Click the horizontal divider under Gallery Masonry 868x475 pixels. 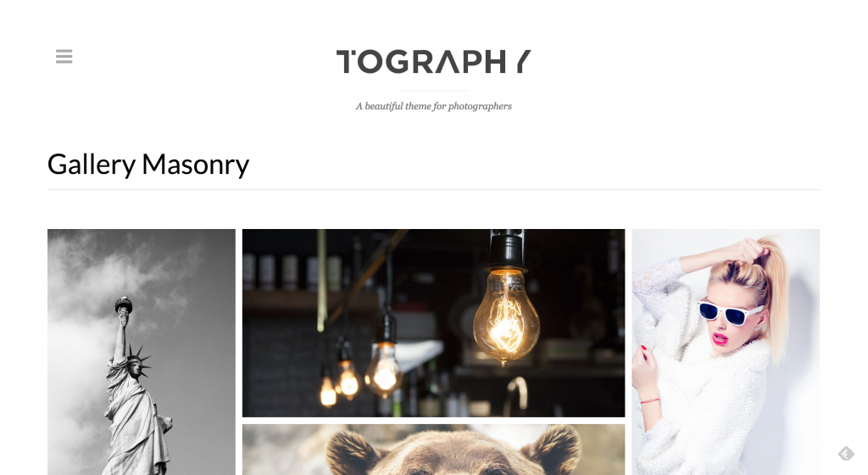click(434, 189)
